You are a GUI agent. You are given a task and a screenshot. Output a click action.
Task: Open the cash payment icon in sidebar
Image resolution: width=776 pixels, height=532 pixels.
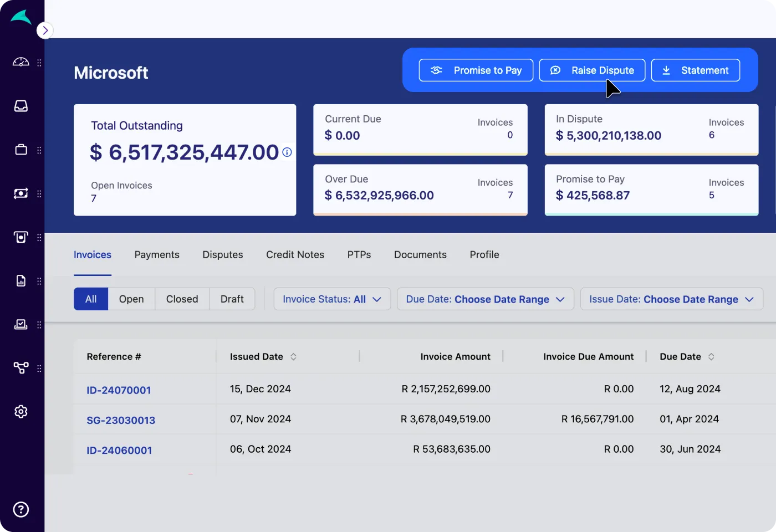pos(21,193)
